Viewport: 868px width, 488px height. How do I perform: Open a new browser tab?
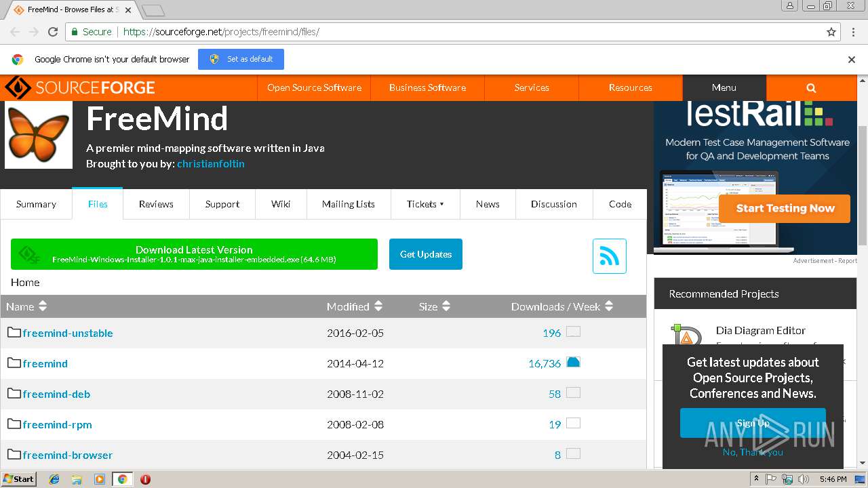pos(153,10)
